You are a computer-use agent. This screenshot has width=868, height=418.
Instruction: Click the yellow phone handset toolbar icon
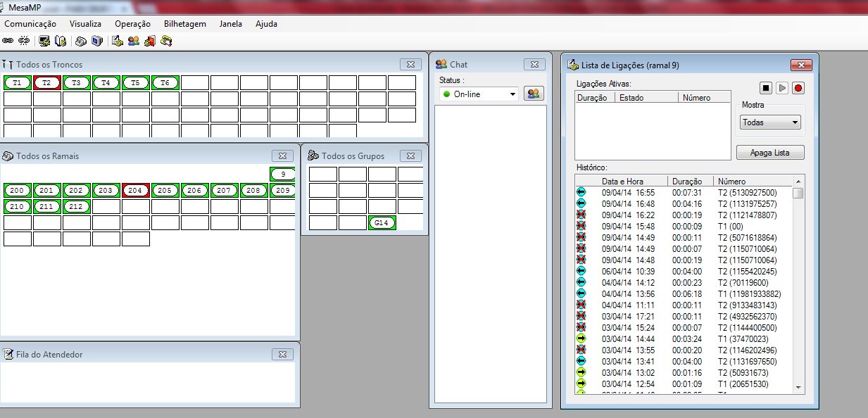167,41
